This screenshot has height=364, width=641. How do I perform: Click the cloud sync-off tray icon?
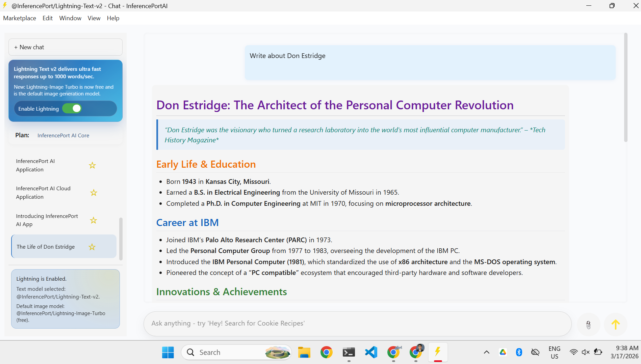[x=535, y=352]
